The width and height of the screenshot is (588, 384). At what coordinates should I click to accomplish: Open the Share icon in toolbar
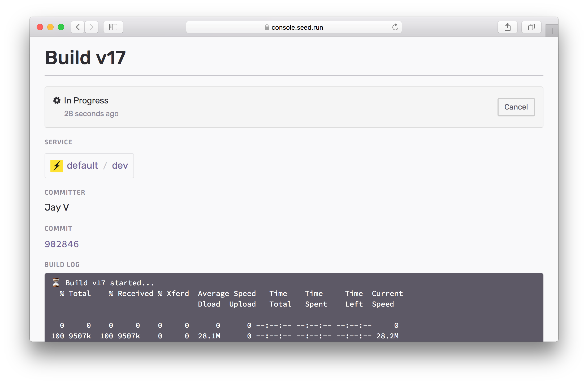507,27
